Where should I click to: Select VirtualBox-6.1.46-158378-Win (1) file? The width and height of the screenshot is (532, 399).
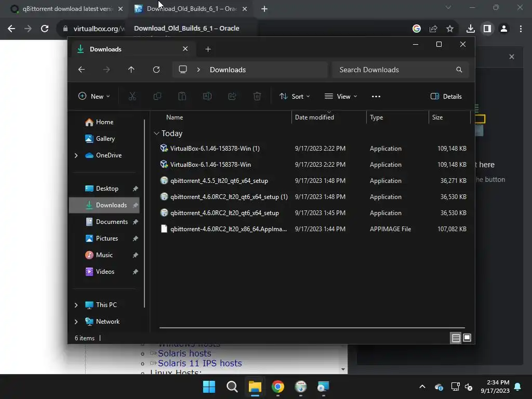coord(313,148)
